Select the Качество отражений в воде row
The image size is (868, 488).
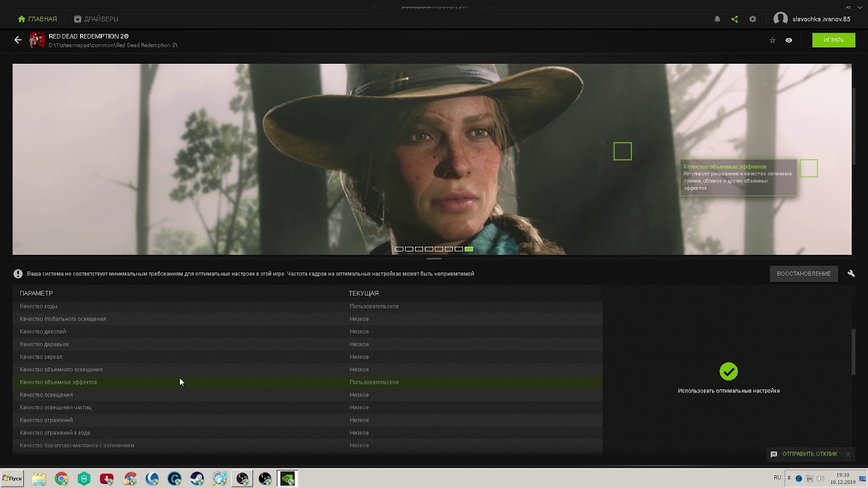coord(307,433)
